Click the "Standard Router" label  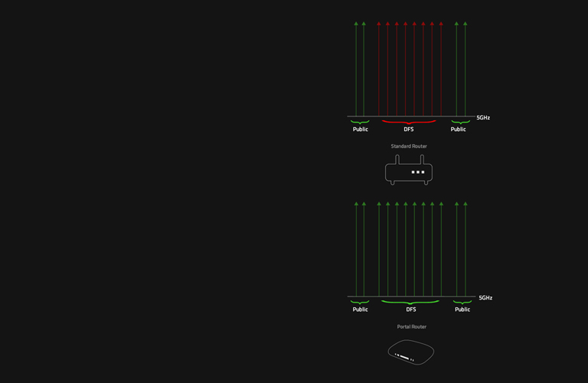tap(409, 146)
